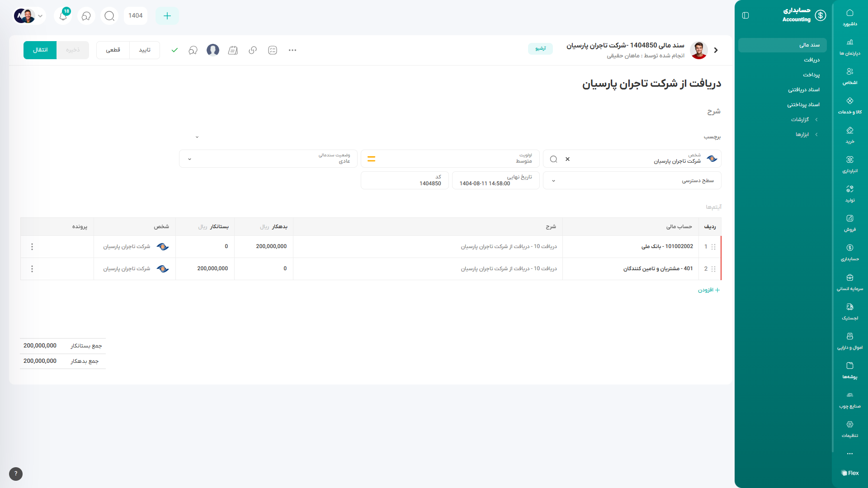Open the checklist tasks icon in toolbar
The image size is (868, 488).
pyautogui.click(x=273, y=50)
